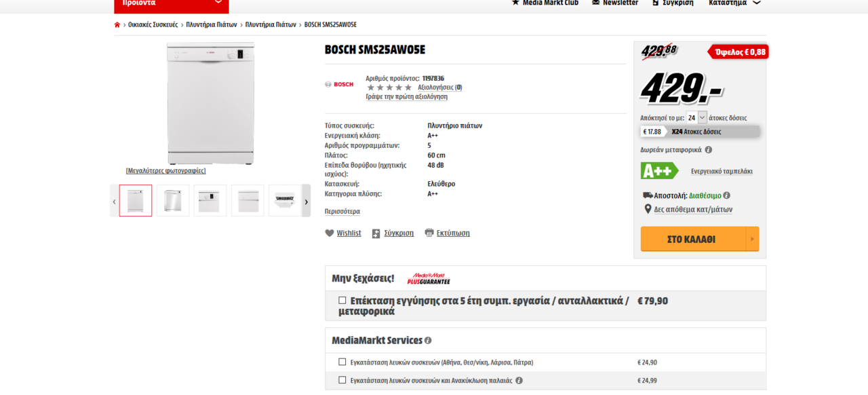Click the Εκτύπωση print link
868x395 pixels.
pyautogui.click(x=453, y=233)
